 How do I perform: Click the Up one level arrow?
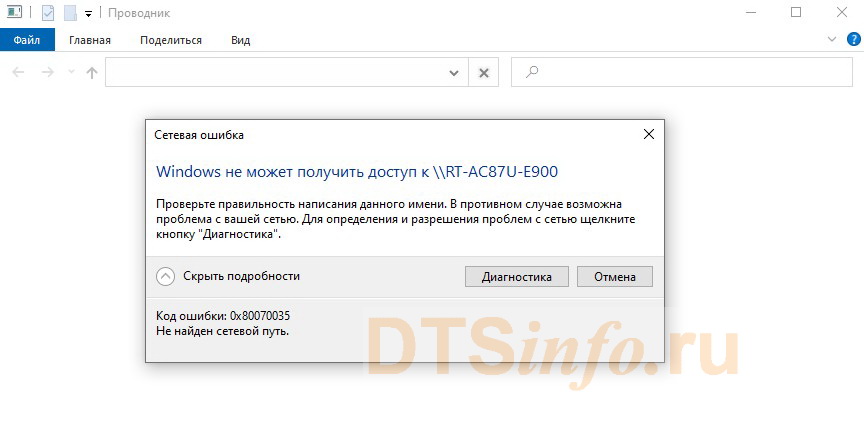(92, 72)
